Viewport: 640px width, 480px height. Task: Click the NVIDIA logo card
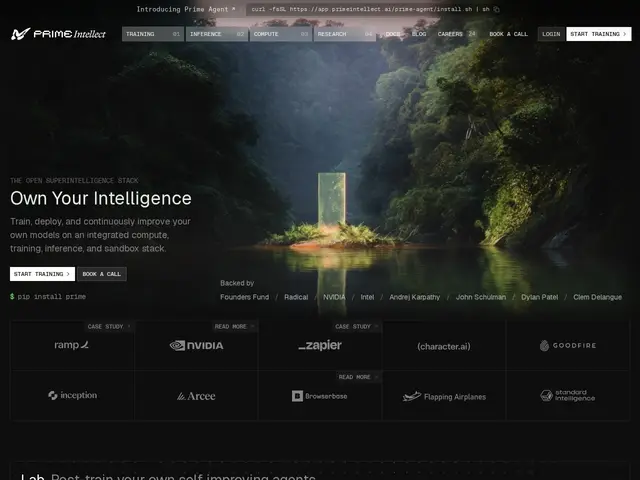click(196, 345)
